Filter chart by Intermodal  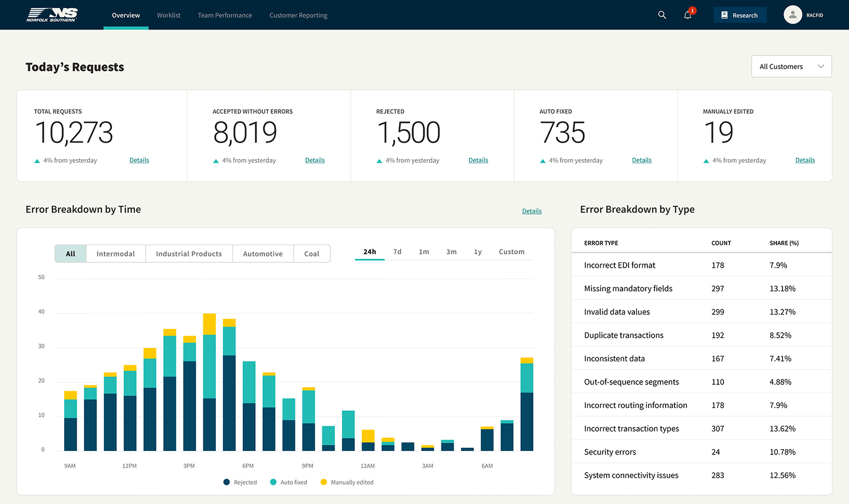[x=116, y=254]
